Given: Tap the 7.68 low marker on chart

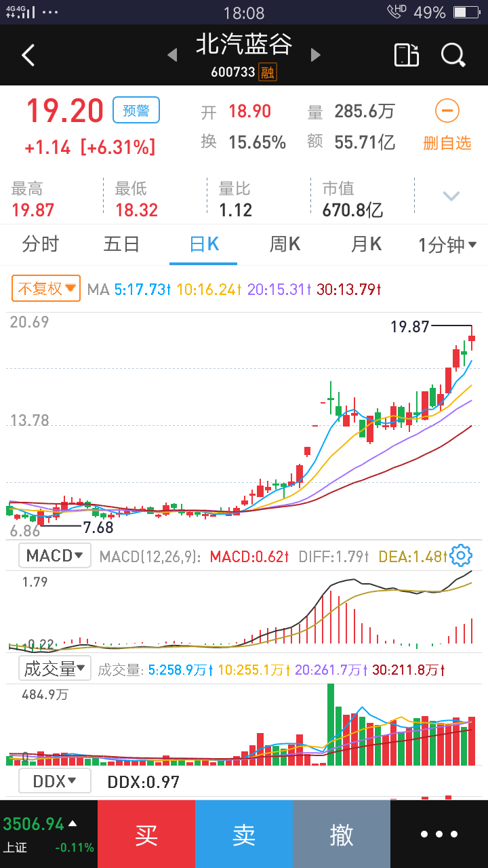Looking at the screenshot, I should pos(98,527).
